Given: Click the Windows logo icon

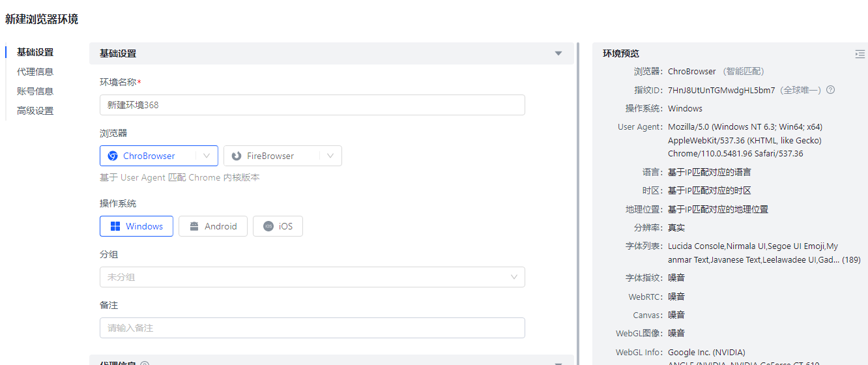Looking at the screenshot, I should [x=115, y=226].
